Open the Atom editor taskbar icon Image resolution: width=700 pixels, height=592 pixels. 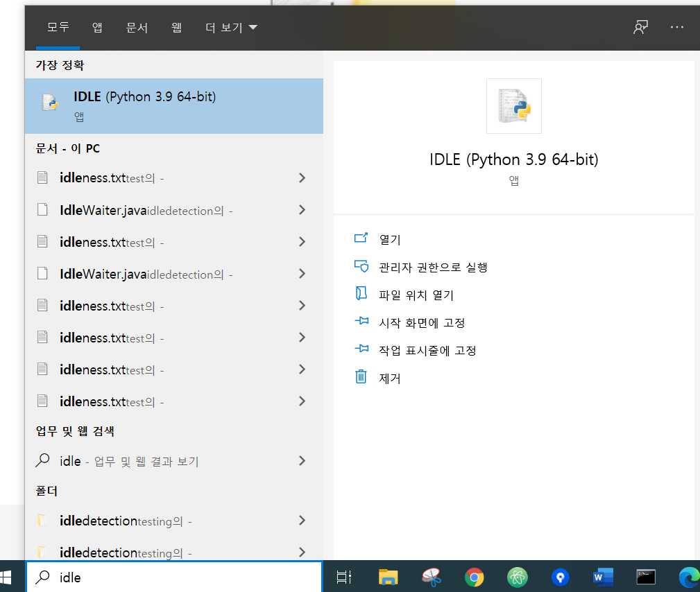518,577
